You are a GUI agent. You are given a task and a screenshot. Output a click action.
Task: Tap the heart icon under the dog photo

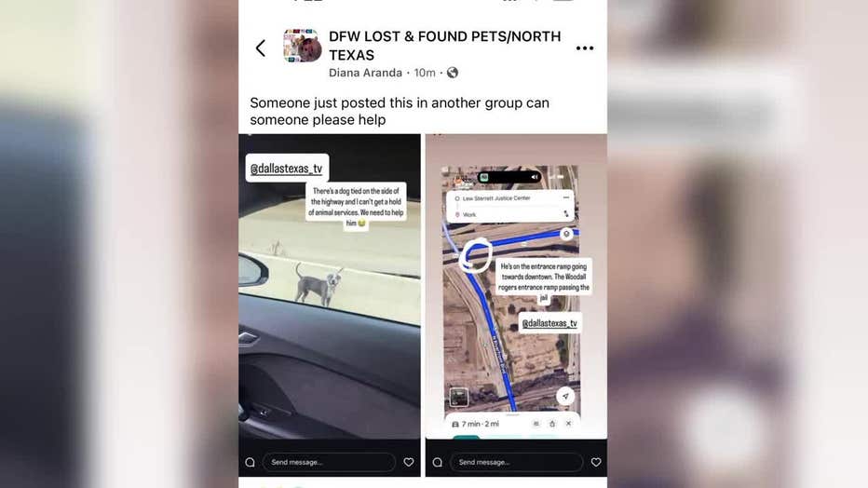click(409, 462)
